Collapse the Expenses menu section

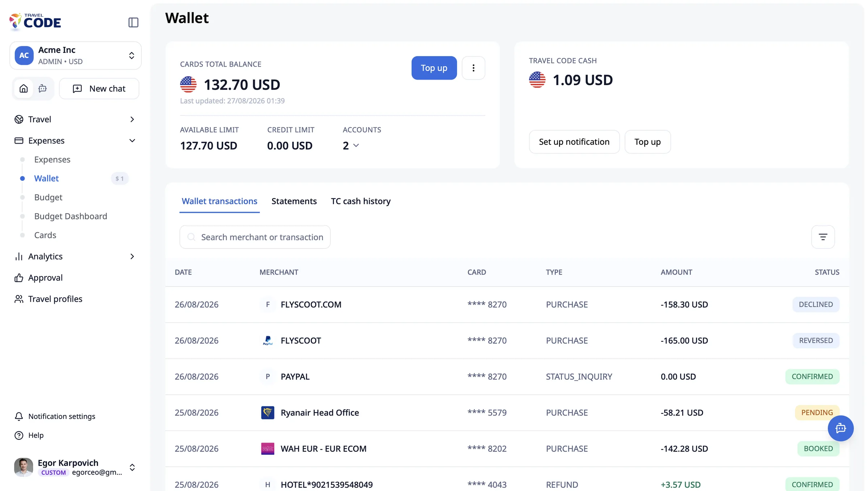pyautogui.click(x=75, y=140)
